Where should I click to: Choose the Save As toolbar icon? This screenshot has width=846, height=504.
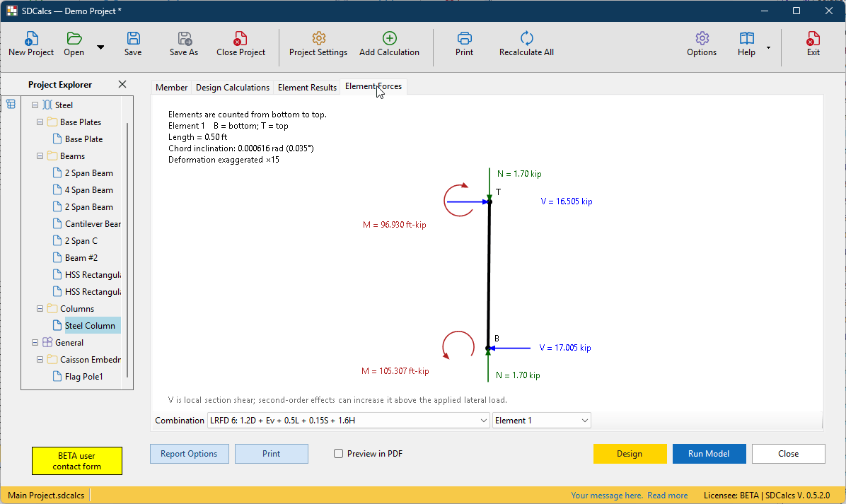click(185, 39)
